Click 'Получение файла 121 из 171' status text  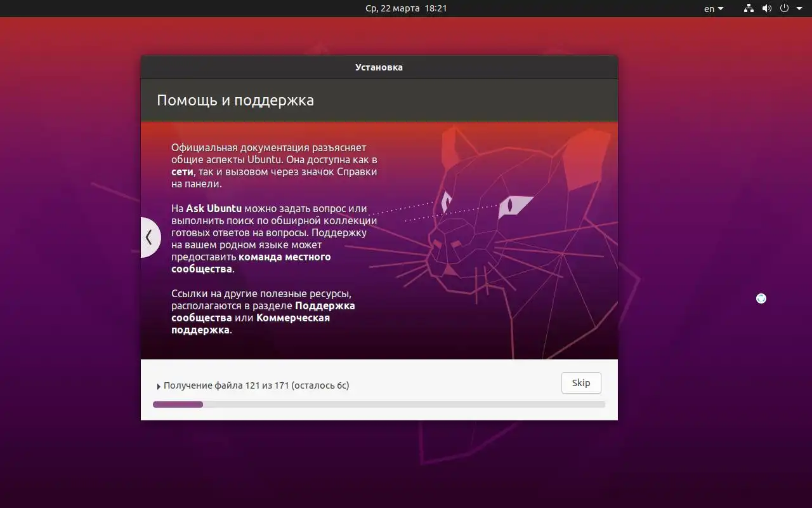click(x=256, y=385)
